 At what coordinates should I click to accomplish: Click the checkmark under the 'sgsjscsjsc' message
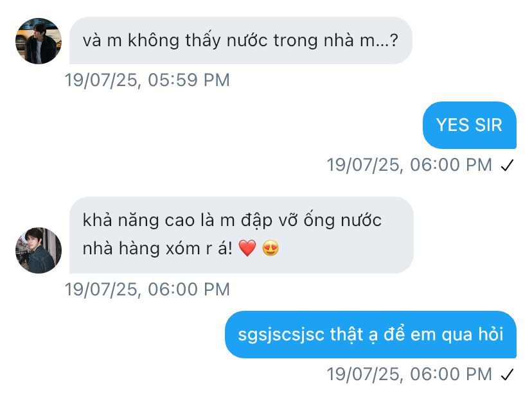(507, 374)
